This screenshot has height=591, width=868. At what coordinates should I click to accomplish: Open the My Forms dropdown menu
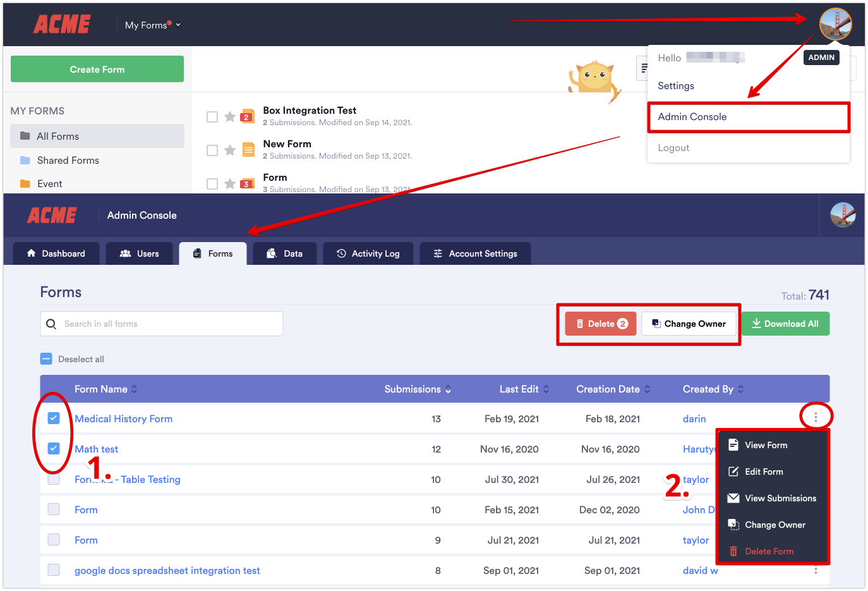(153, 25)
